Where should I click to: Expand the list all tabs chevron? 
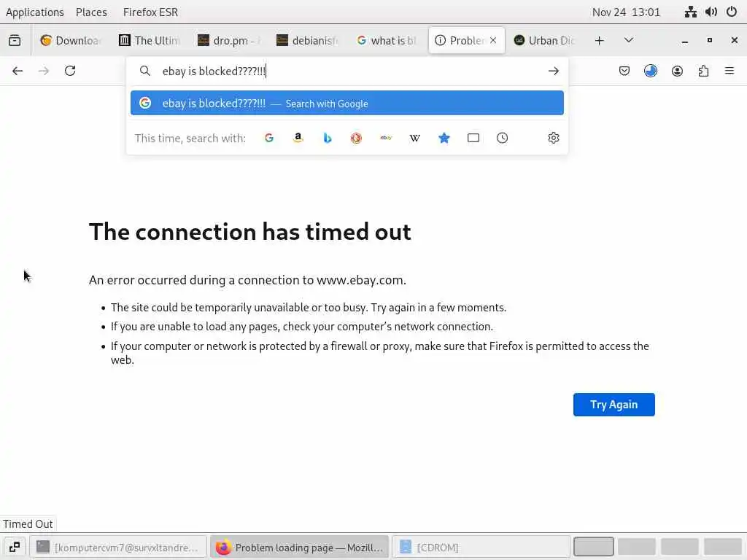[629, 41]
